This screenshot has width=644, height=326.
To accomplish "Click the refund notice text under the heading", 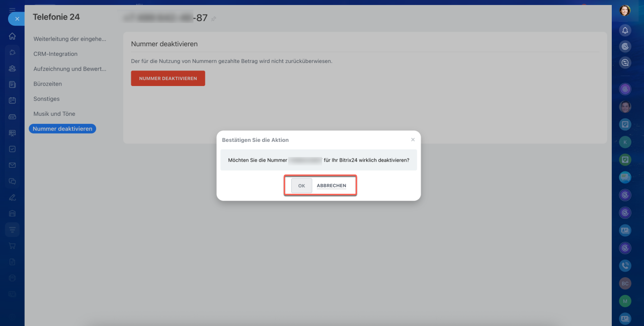I will pos(231,61).
